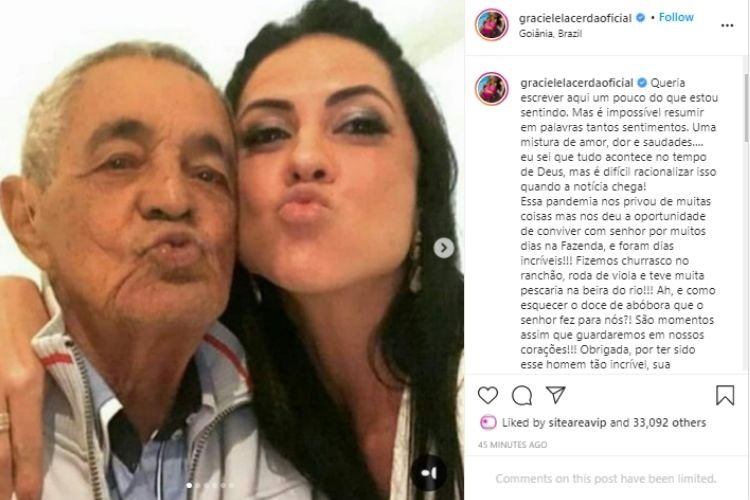Share post with paper plane icon
The width and height of the screenshot is (750, 500).
point(555,395)
